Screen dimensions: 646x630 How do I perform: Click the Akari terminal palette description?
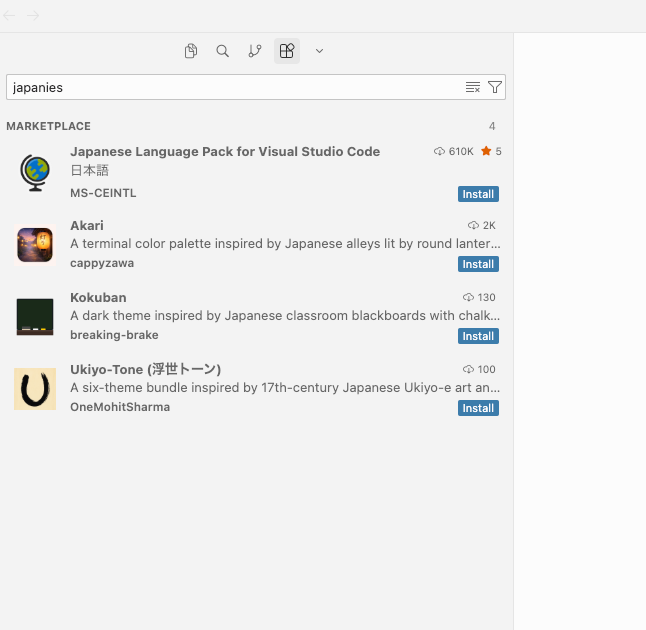tap(285, 244)
